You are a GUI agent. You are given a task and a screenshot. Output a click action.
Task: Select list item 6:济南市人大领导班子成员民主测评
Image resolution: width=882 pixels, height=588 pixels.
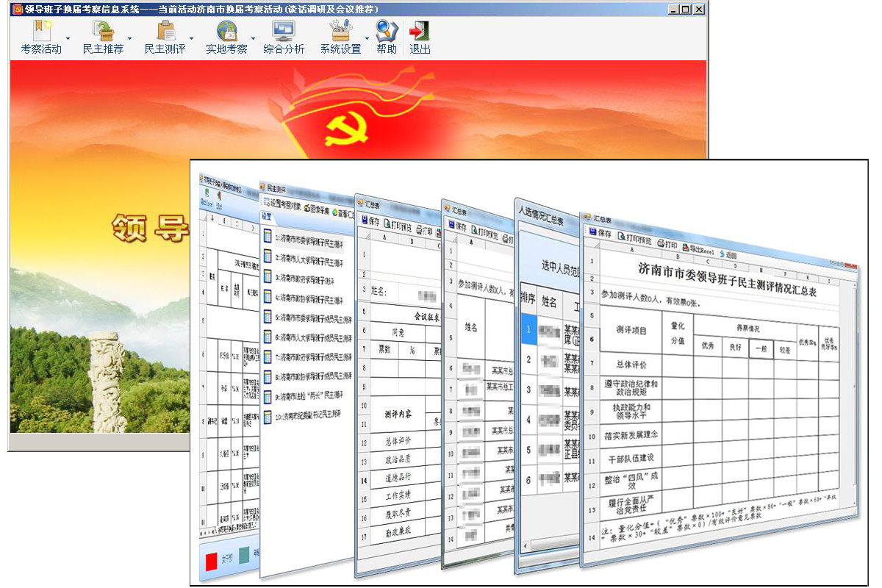click(x=307, y=338)
